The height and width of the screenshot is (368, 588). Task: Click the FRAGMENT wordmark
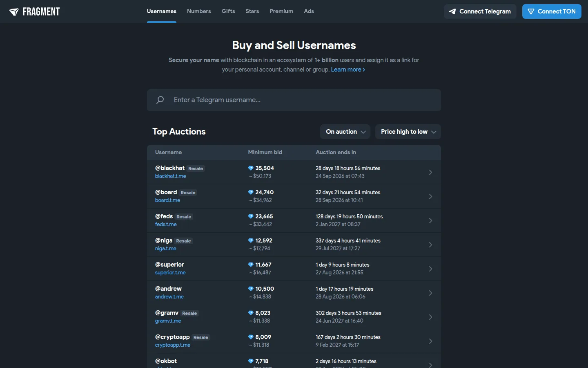(41, 12)
